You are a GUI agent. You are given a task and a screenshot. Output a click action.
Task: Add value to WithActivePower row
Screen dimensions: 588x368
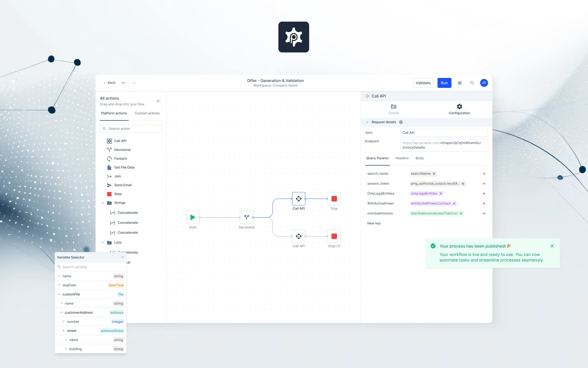[484, 204]
